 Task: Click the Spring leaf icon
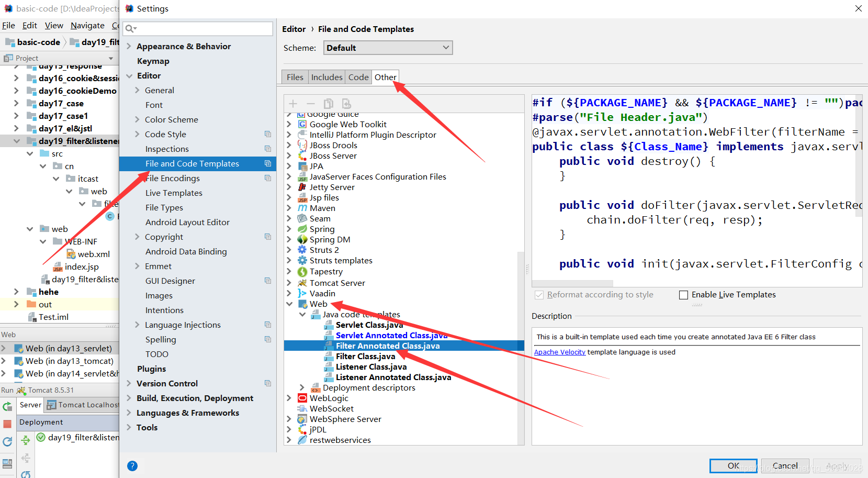click(x=302, y=229)
